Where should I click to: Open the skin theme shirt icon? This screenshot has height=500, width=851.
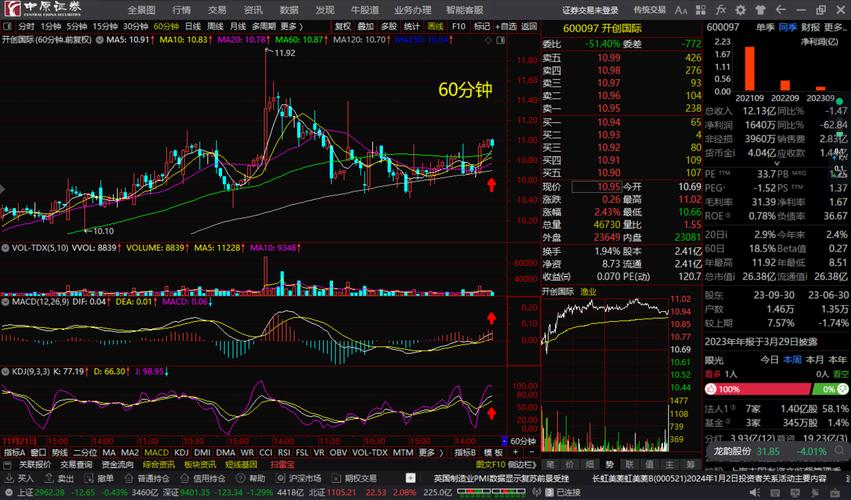click(x=760, y=10)
